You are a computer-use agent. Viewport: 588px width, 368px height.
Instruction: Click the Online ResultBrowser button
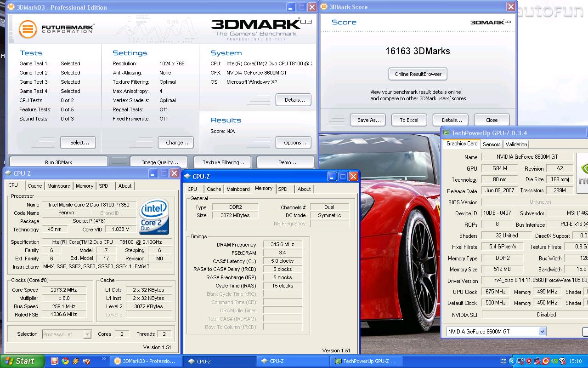[x=418, y=74]
